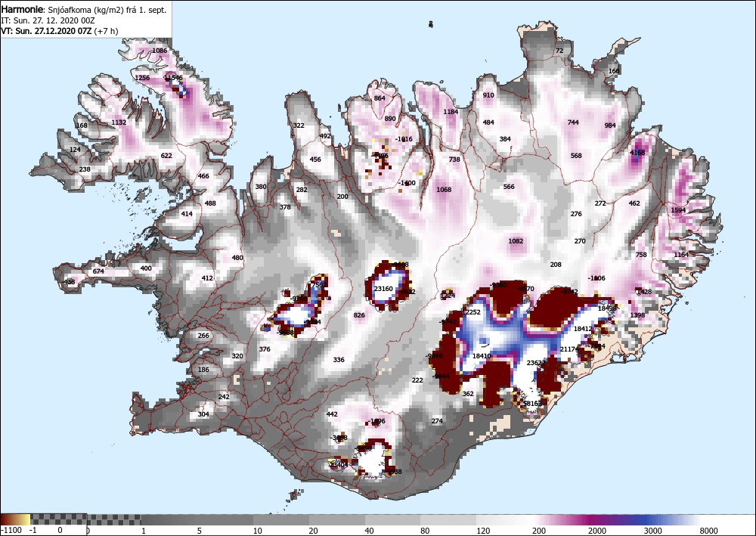756x536 pixels.
Task: Click the map value 72 in northeast
Action: tap(559, 51)
